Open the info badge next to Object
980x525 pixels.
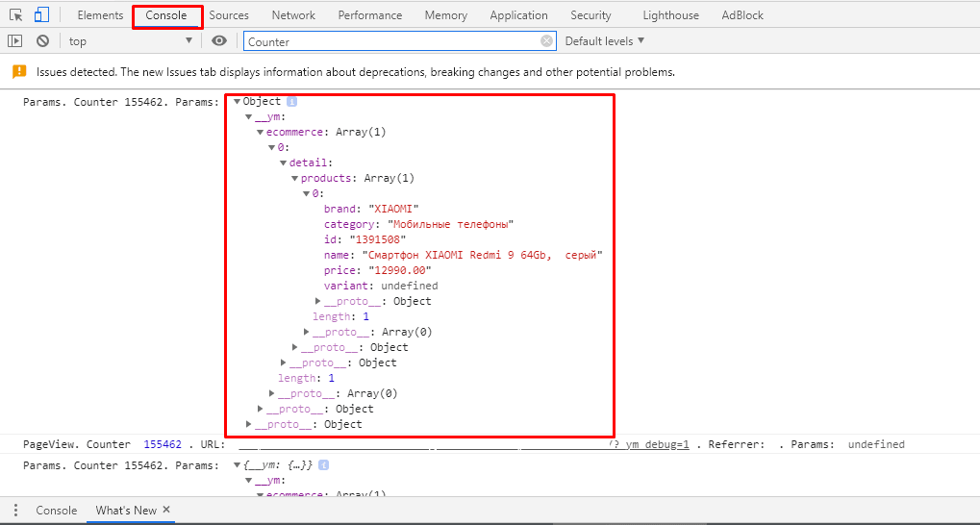tap(291, 101)
